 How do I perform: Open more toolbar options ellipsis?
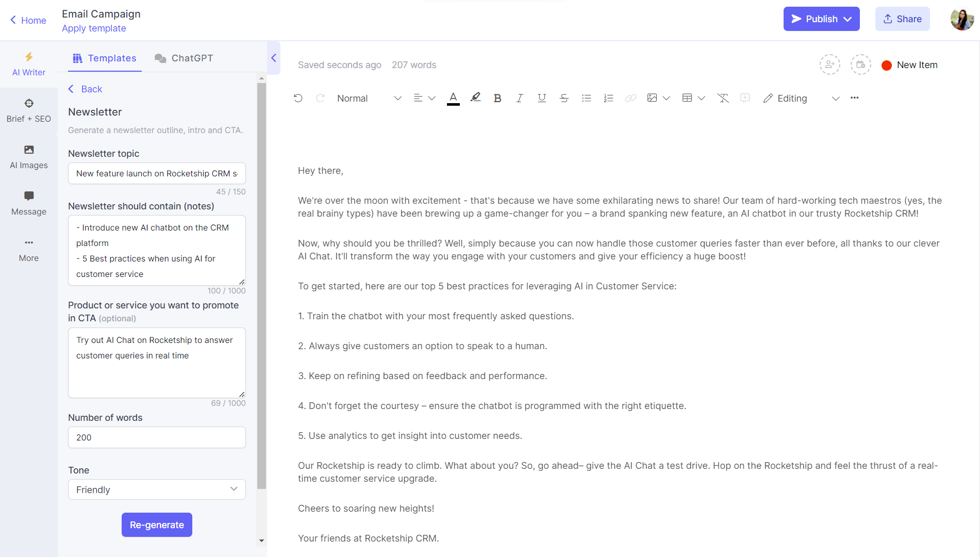pos(855,98)
